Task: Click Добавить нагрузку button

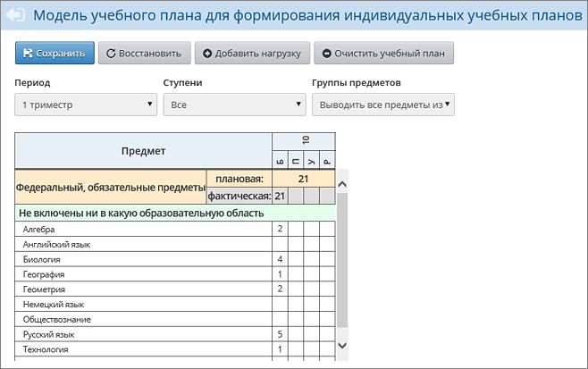Action: (252, 53)
